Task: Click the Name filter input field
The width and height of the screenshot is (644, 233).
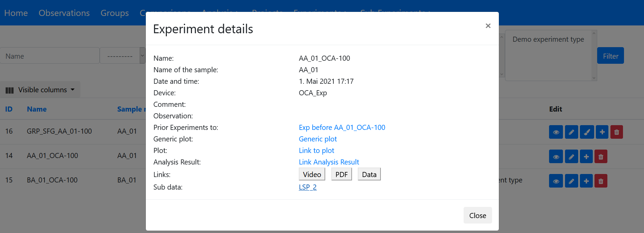Action: coord(50,56)
